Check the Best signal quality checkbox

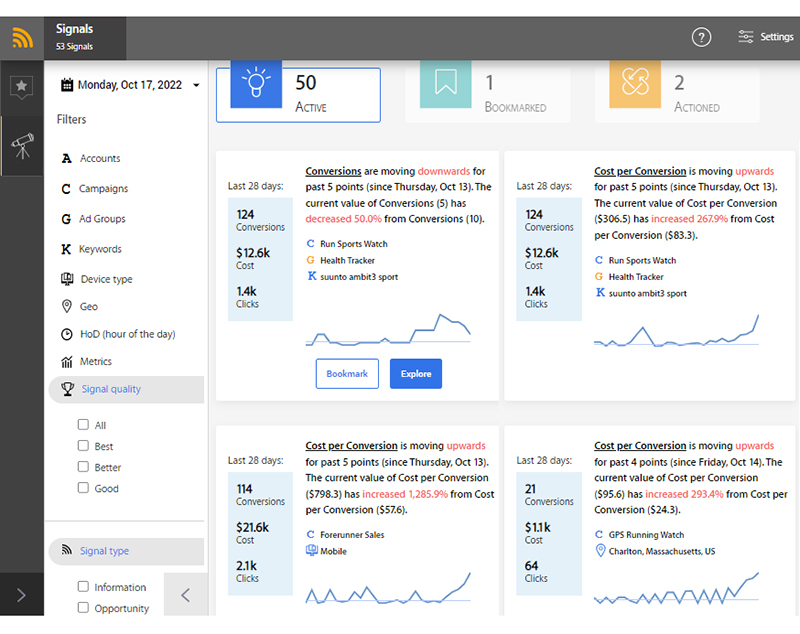tap(84, 446)
